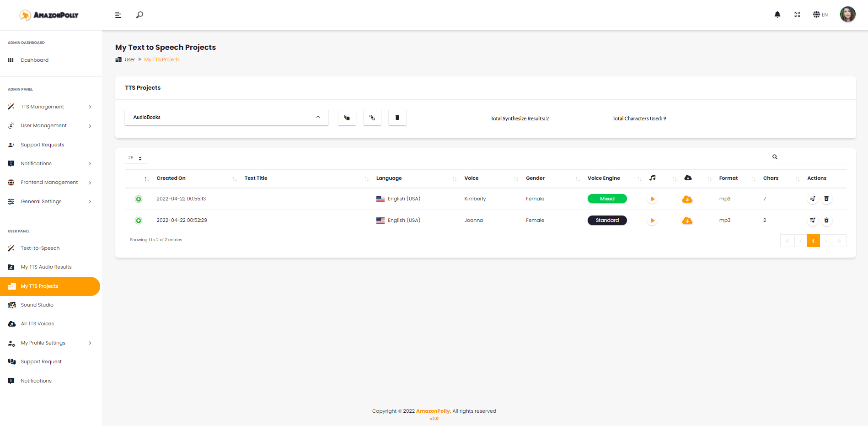Open Sound Studio page
The width and height of the screenshot is (868, 426).
pos(50,305)
